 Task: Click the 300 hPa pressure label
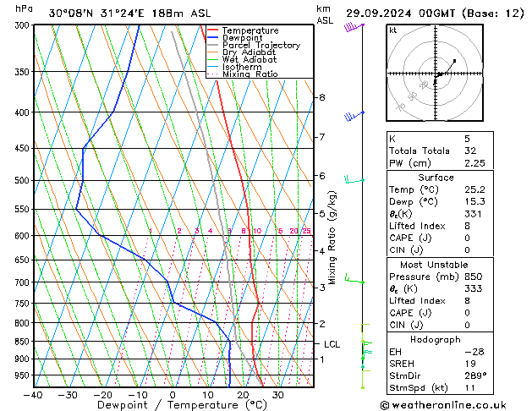(24, 25)
